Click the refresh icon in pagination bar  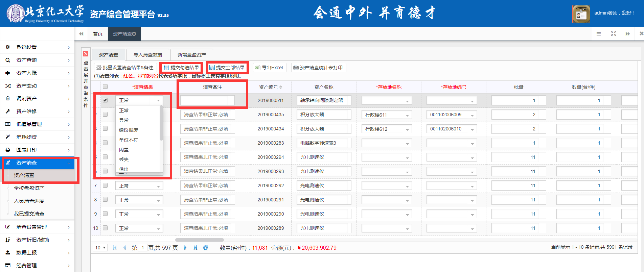click(205, 248)
